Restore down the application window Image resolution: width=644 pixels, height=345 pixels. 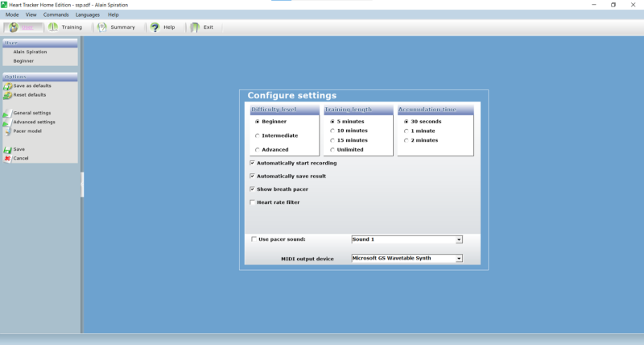(613, 5)
